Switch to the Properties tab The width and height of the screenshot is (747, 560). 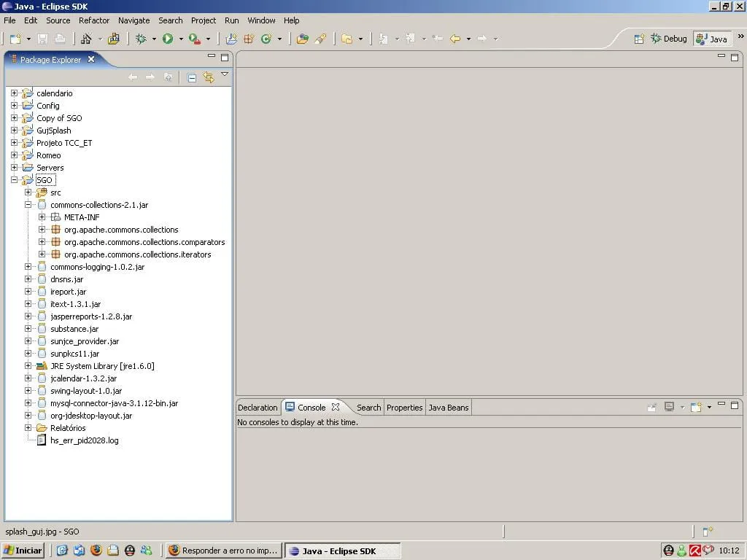[404, 408]
